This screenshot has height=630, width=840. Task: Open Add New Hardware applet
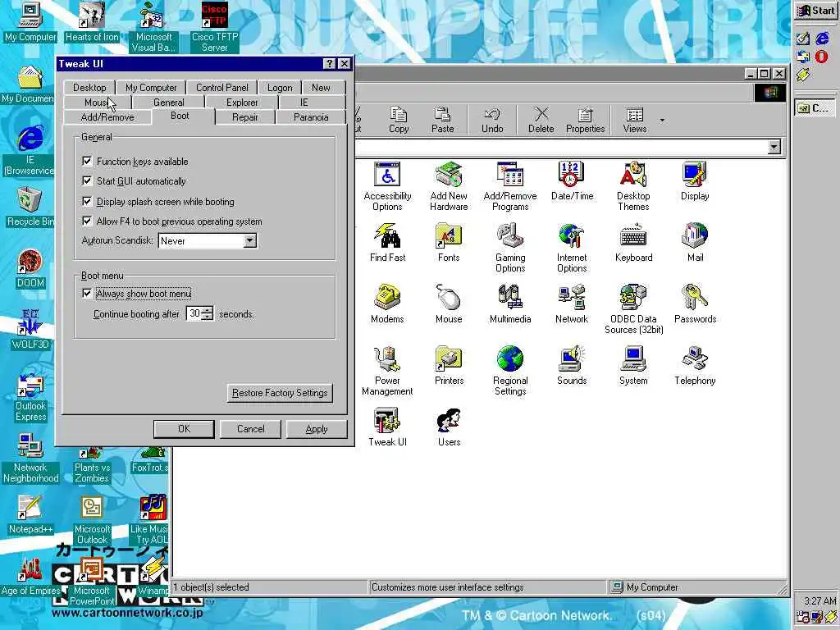(x=449, y=186)
